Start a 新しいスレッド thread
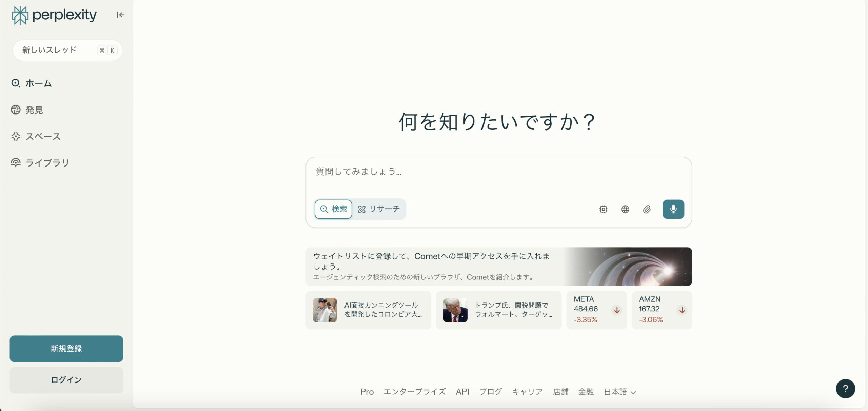This screenshot has height=411, width=868. tap(67, 50)
